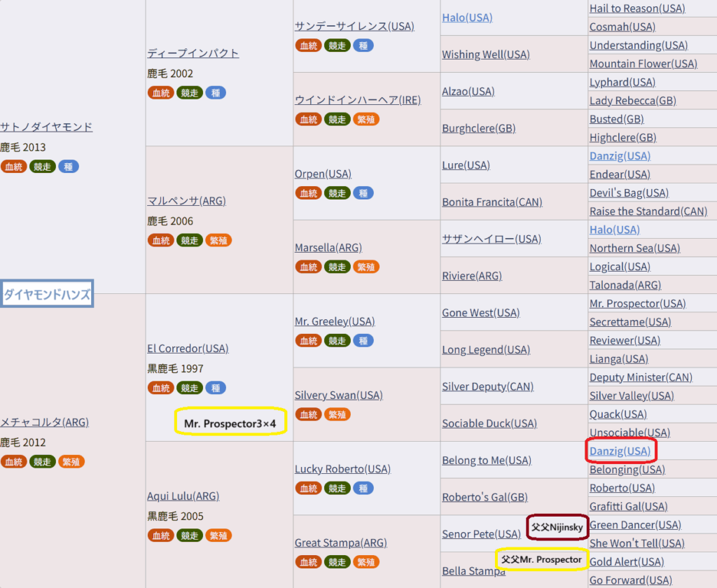Image resolution: width=717 pixels, height=588 pixels.
Task: Select the Deputy Minister(CAN) link
Action: coord(641,377)
